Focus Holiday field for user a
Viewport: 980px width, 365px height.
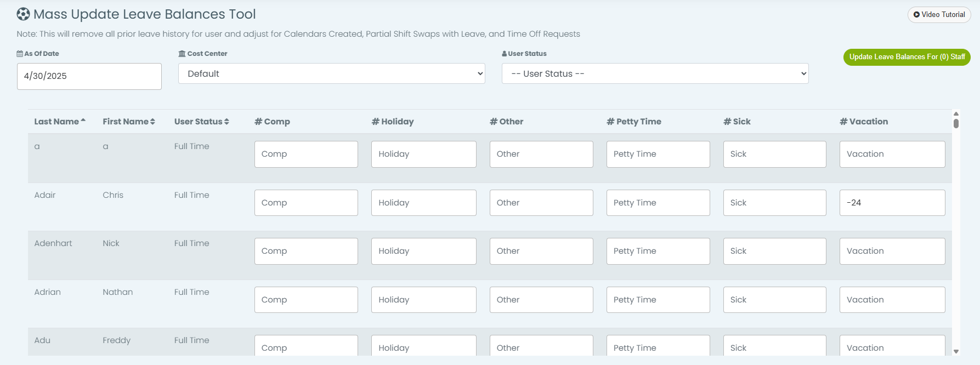[x=424, y=154]
